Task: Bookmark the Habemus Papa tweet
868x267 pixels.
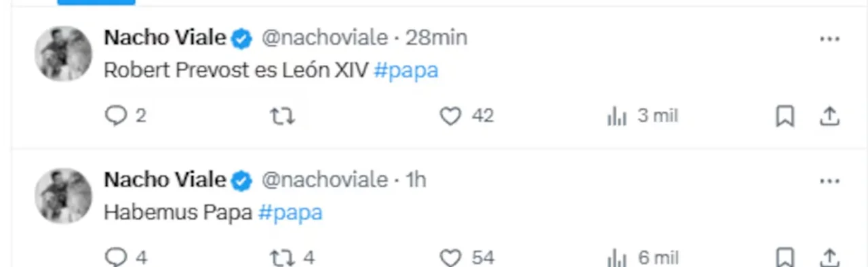Action: click(x=785, y=258)
